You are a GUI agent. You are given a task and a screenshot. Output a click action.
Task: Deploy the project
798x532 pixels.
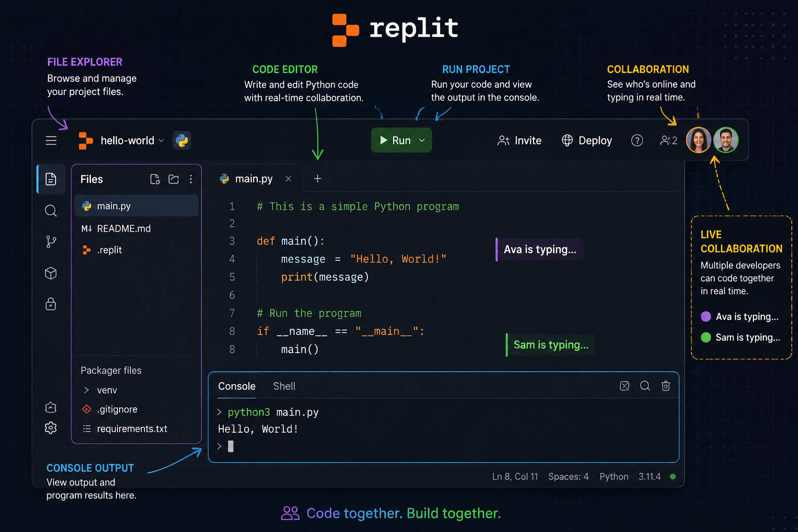(x=587, y=140)
